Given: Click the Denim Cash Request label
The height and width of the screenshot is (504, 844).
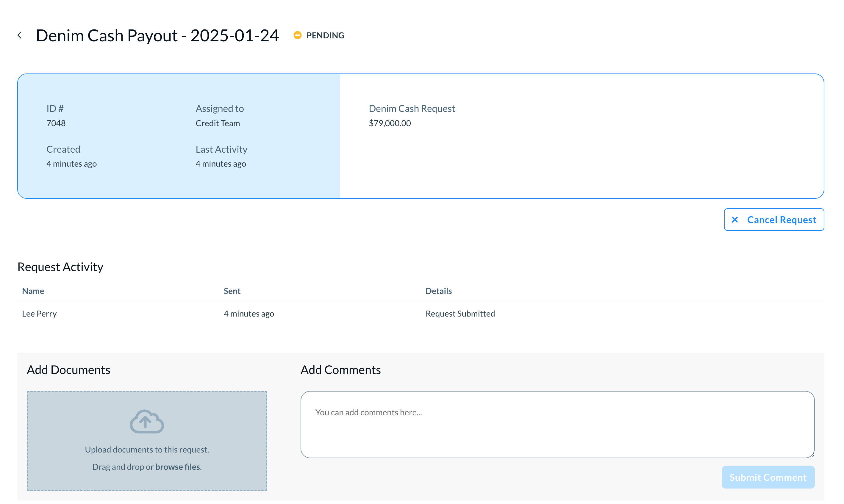Looking at the screenshot, I should coord(412,109).
